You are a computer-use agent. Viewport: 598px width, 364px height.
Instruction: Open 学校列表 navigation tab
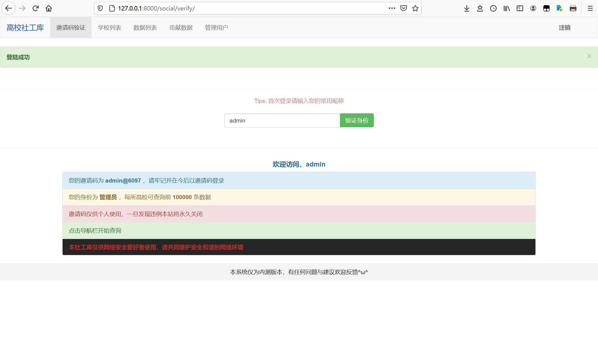(x=109, y=28)
